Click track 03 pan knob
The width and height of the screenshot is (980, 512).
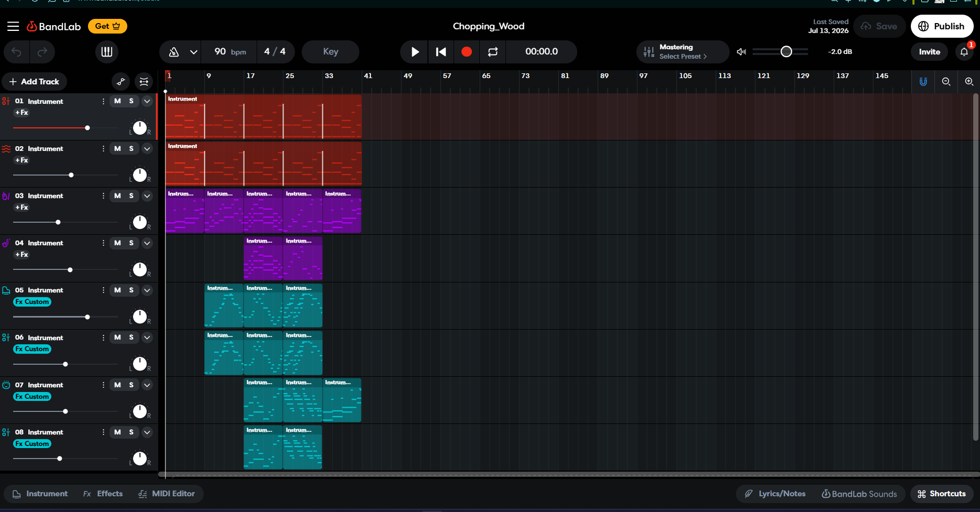(140, 222)
